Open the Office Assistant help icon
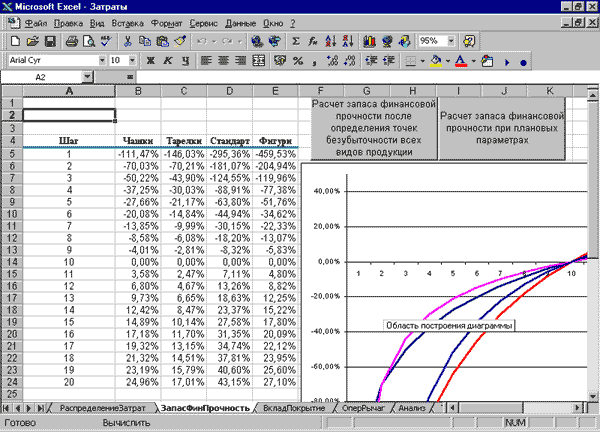600x432 pixels. 469,41
